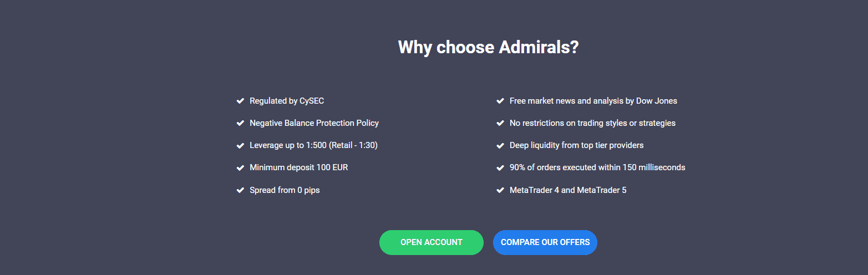Click the Why choose Admirals? heading
This screenshot has height=275, width=868.
click(488, 47)
